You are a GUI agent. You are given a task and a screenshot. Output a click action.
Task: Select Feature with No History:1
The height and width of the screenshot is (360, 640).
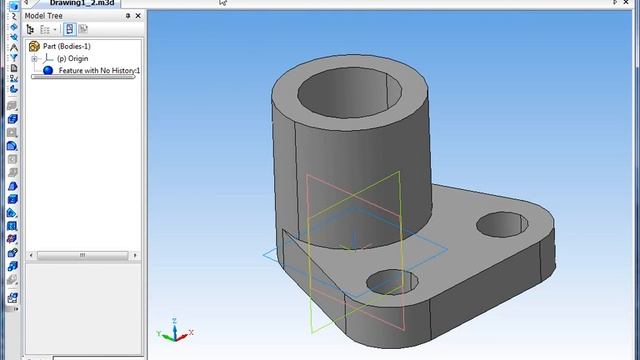pos(99,71)
